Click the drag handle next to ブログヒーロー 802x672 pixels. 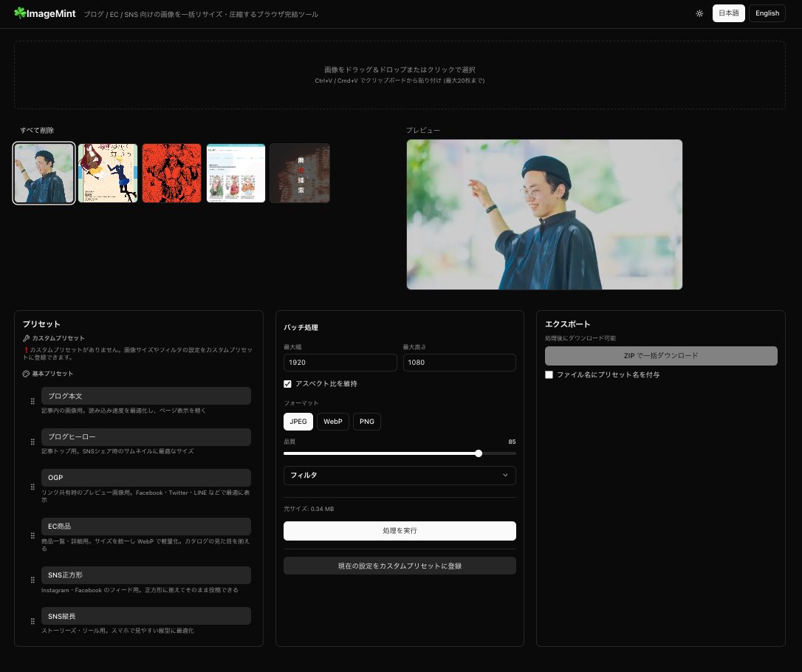coord(32,441)
